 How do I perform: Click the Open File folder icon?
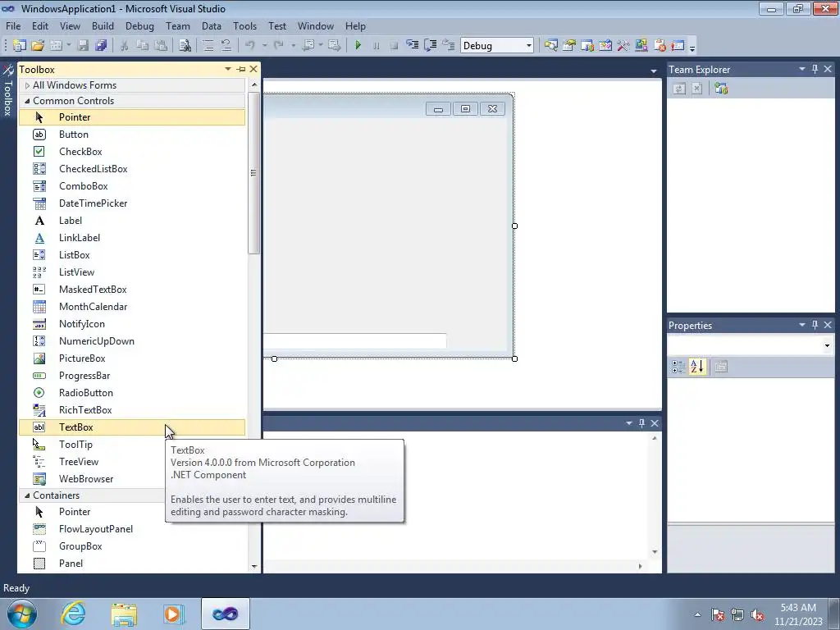coord(38,46)
